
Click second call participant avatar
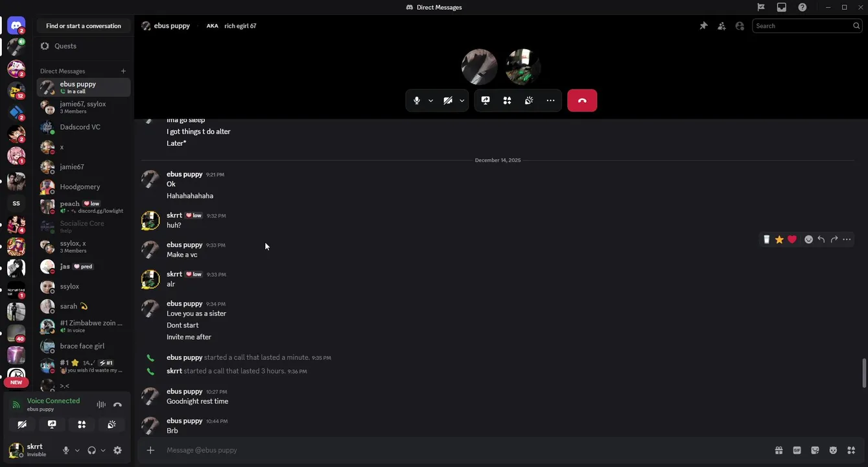(523, 67)
